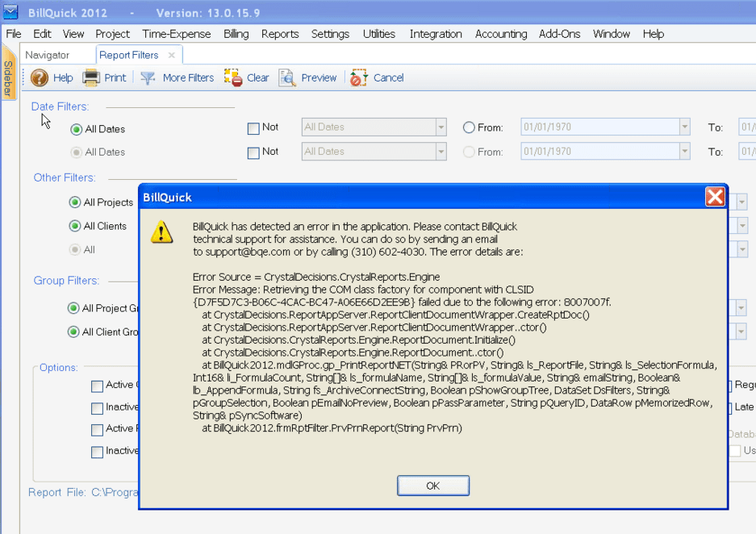Select All Project Groups radio button
Screen dimensions: 756x534
click(73, 308)
